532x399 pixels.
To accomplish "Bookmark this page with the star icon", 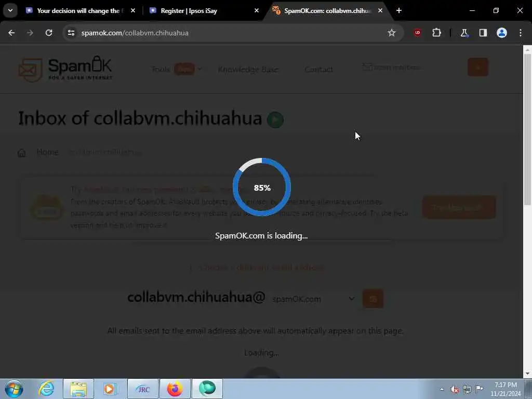I will pos(392,33).
